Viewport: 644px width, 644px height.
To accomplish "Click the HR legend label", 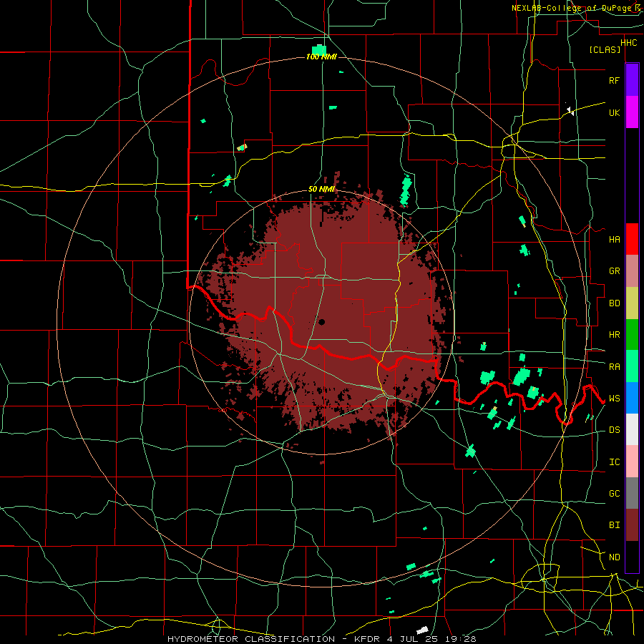I will (614, 335).
